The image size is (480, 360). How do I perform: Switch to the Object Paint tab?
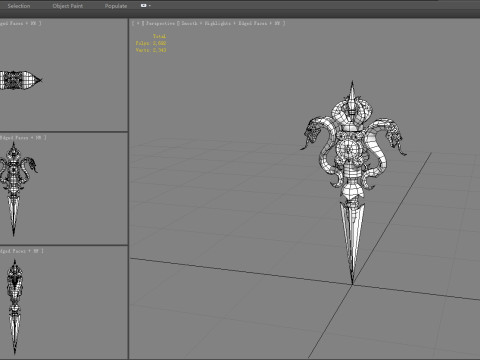pos(68,6)
